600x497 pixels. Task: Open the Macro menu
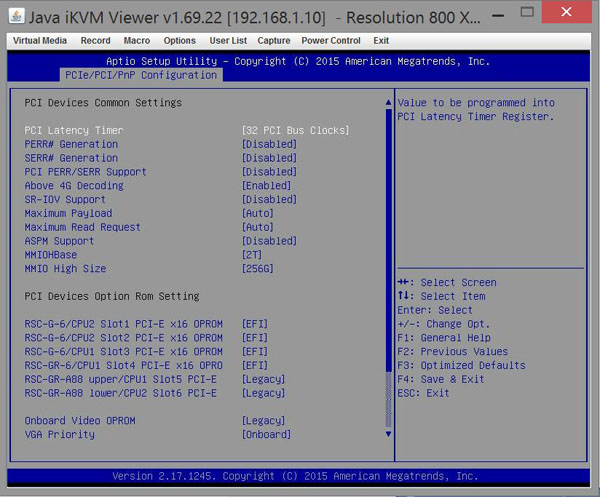[137, 41]
